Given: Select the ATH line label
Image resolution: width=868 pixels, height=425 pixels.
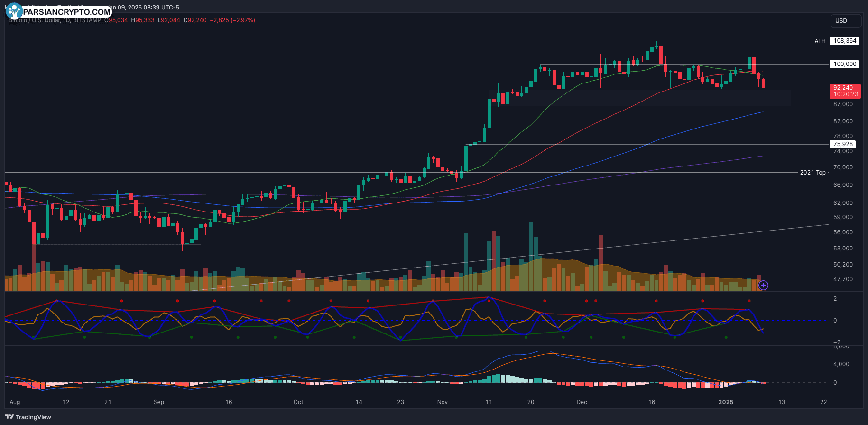Looking at the screenshot, I should [x=820, y=41].
